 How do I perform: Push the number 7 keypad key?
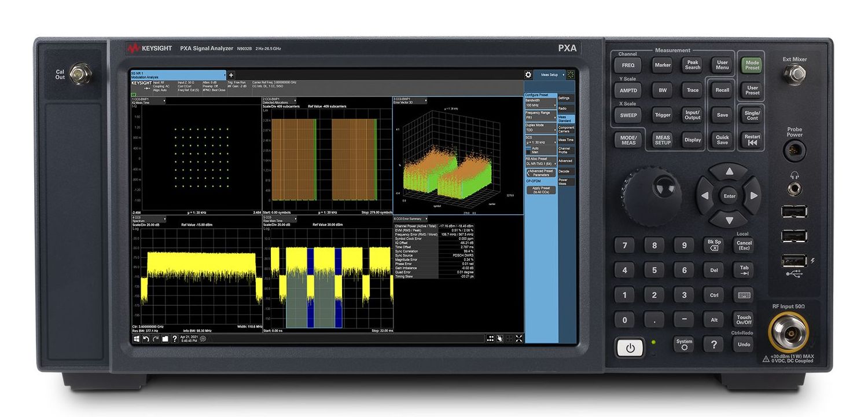624,245
